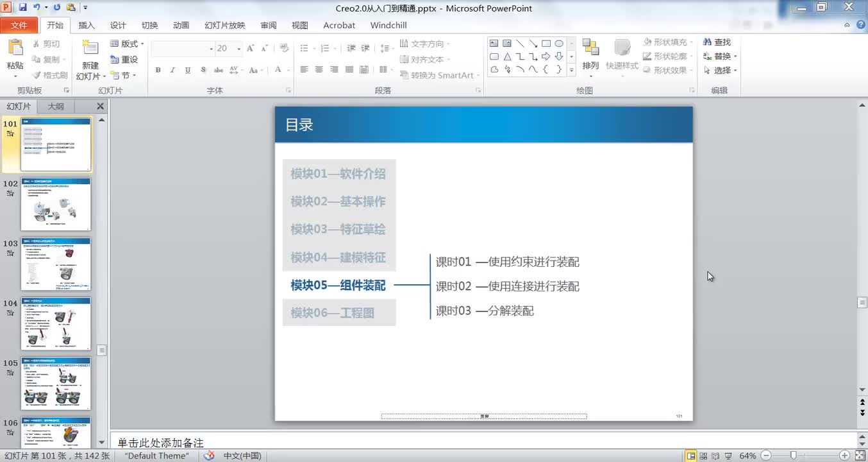The height and width of the screenshot is (462, 868).
Task: Center-align the text
Action: pyautogui.click(x=319, y=69)
